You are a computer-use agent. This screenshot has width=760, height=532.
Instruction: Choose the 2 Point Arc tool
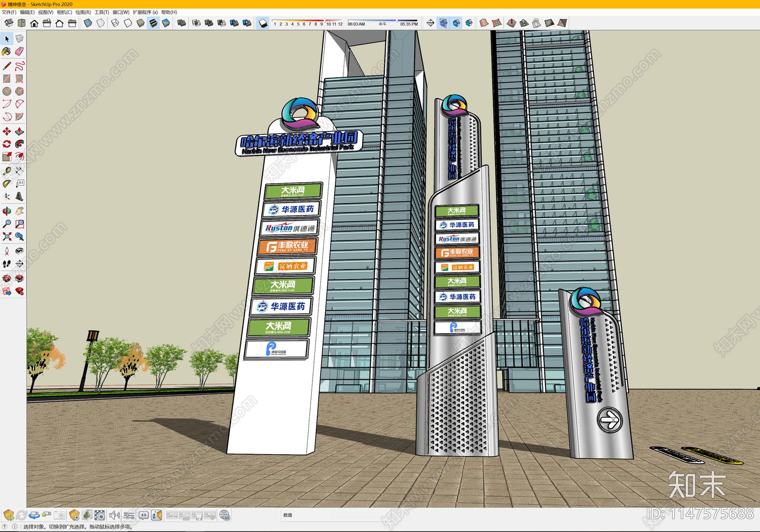click(x=19, y=104)
